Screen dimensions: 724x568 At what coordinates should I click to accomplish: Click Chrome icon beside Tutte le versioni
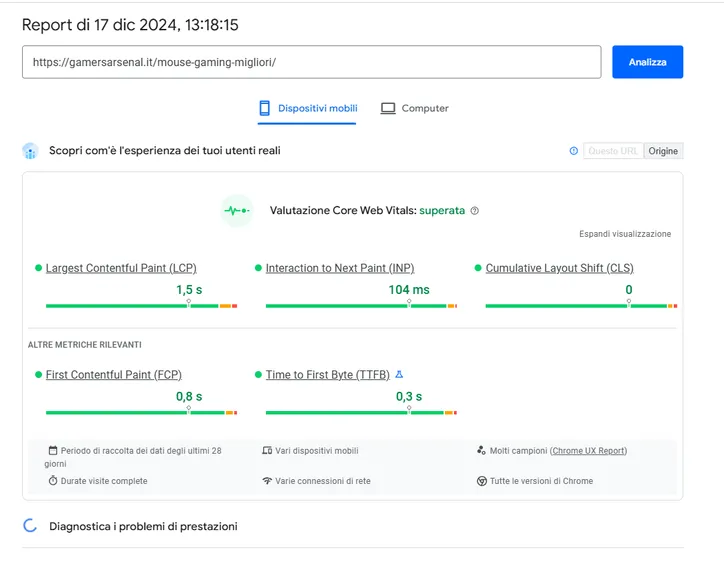pyautogui.click(x=482, y=481)
